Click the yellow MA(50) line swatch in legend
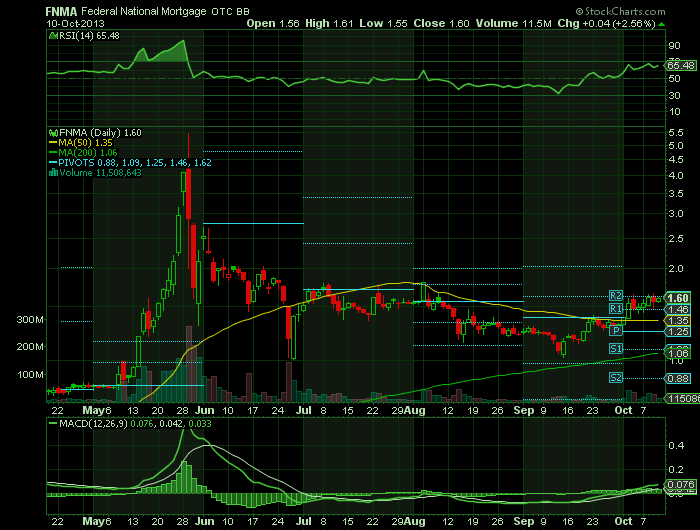Screen dimensions: 700x530 (x=53, y=143)
